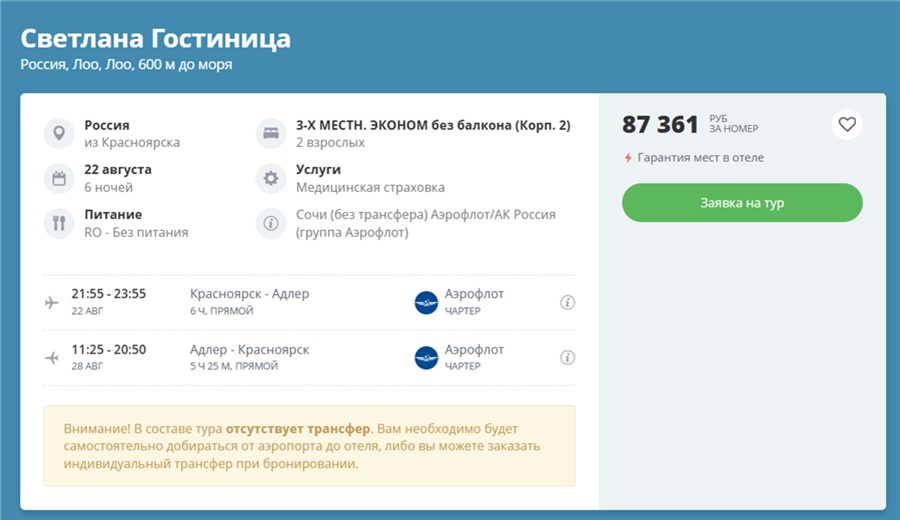Click the location pin icon beside Россия
900x520 pixels.
click(x=59, y=133)
